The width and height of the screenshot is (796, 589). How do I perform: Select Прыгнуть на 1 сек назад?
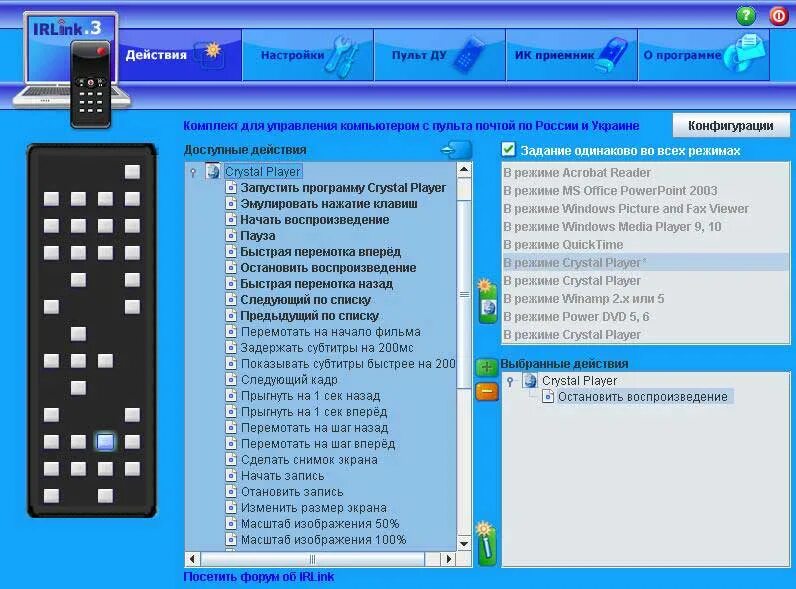point(310,396)
